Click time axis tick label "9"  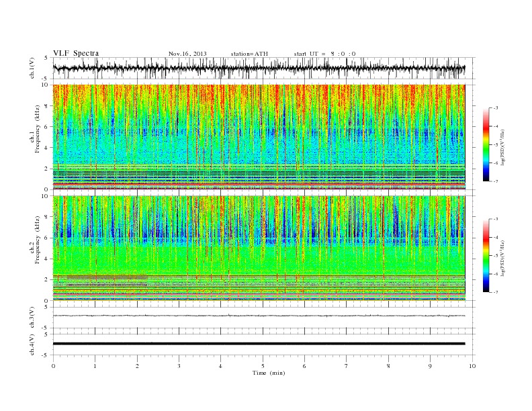coord(430,366)
